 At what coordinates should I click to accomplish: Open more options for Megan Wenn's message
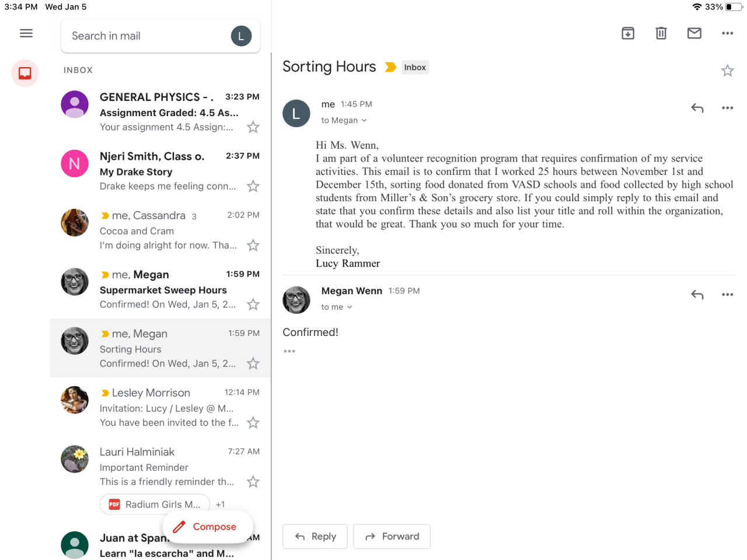[727, 295]
